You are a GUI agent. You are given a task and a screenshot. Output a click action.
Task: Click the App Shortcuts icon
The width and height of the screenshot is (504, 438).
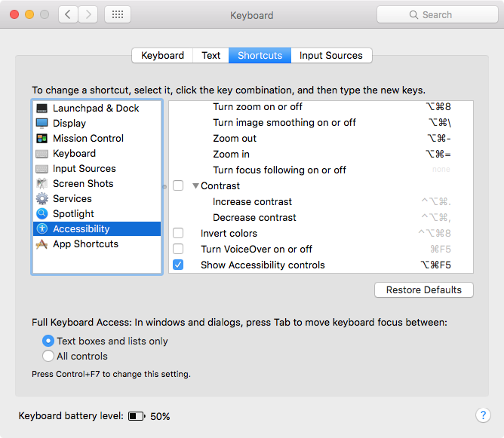tap(41, 244)
